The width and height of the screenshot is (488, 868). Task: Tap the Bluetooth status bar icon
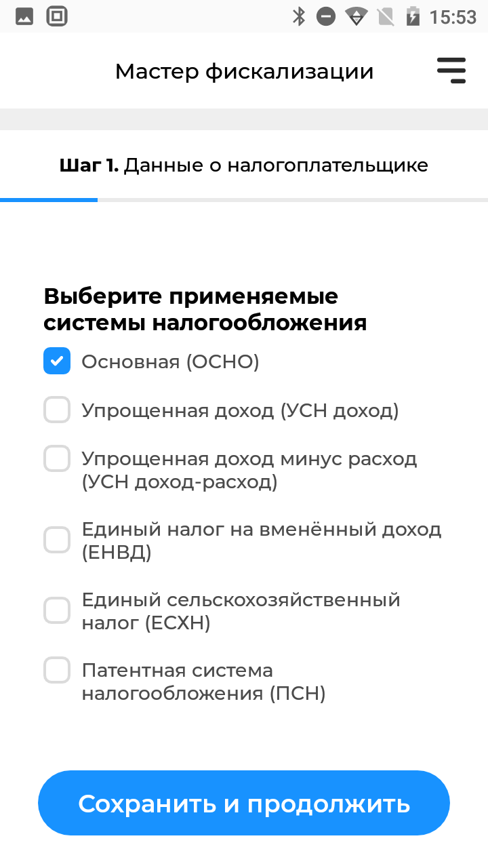pos(299,16)
